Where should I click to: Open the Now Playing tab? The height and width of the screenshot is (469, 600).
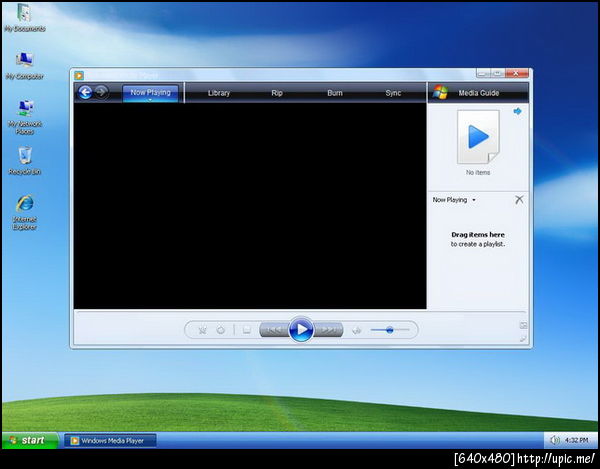[x=150, y=93]
